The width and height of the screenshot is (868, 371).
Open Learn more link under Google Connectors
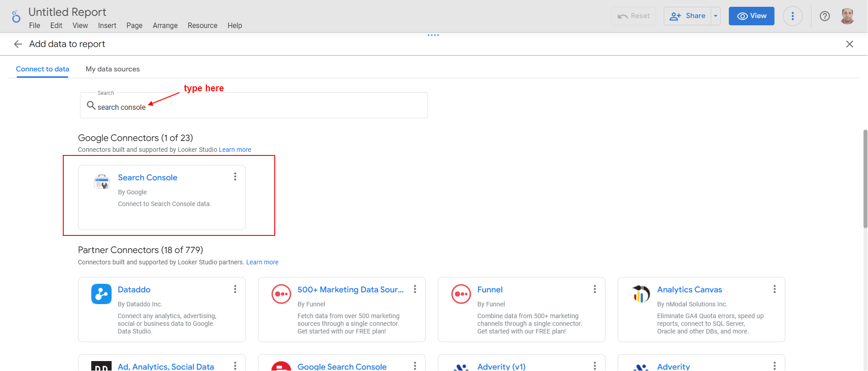(235, 150)
